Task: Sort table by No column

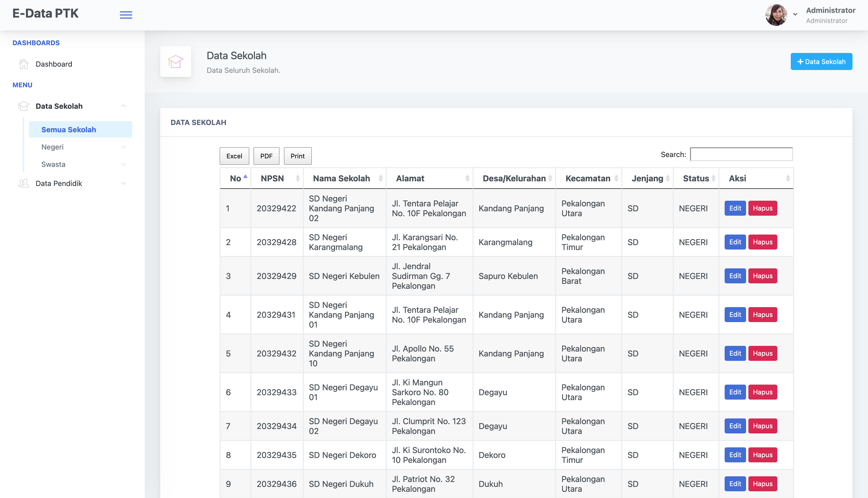Action: pos(236,178)
